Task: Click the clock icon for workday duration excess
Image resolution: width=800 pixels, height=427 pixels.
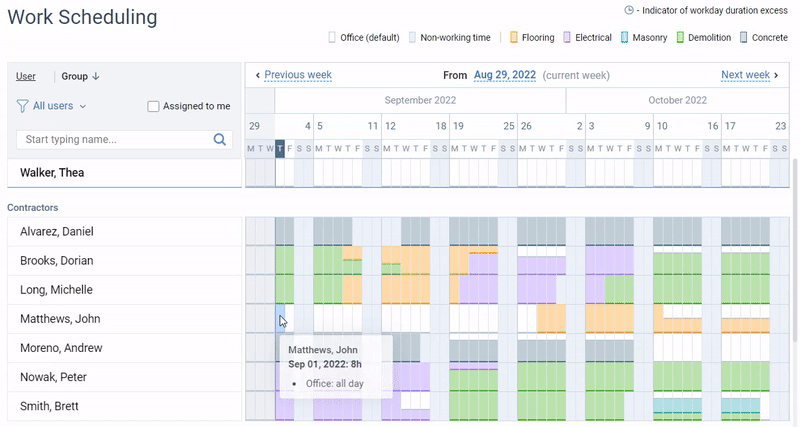Action: [x=629, y=10]
